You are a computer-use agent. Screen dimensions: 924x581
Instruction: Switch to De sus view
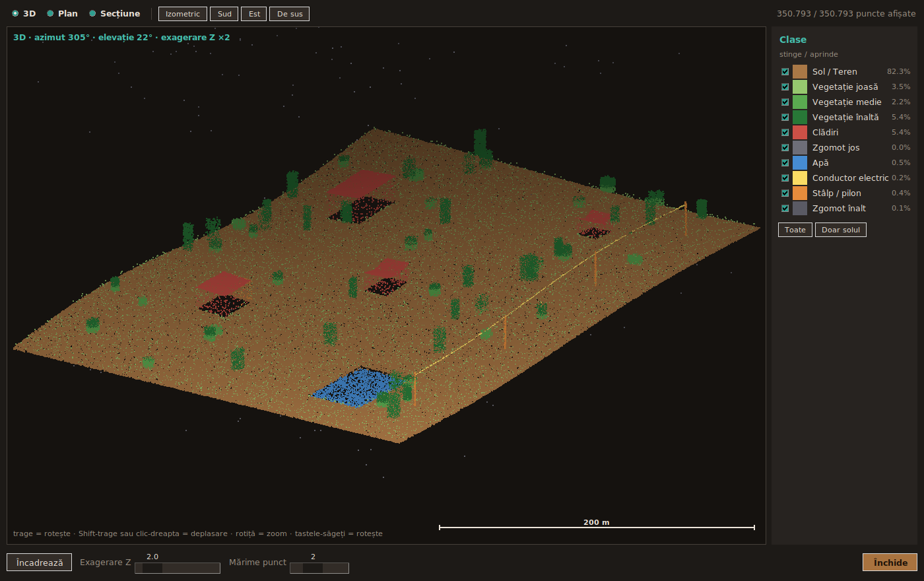pos(290,14)
